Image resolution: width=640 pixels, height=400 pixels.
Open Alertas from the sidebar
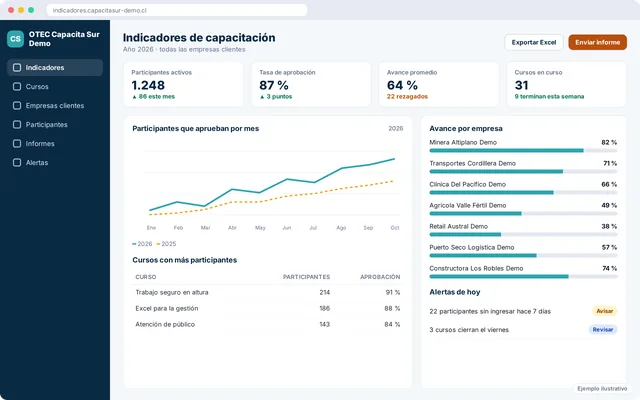pos(55,162)
